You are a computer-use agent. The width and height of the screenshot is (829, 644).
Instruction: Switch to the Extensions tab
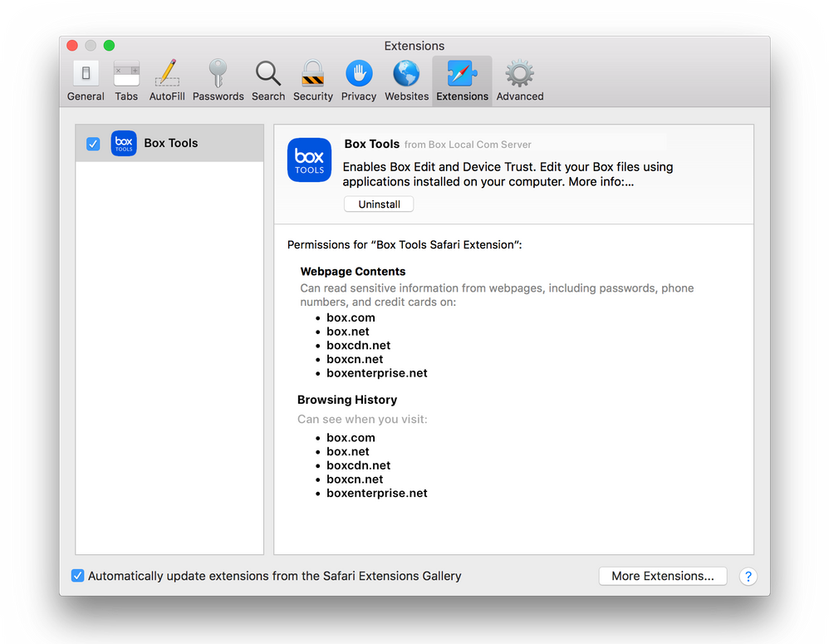pos(462,79)
